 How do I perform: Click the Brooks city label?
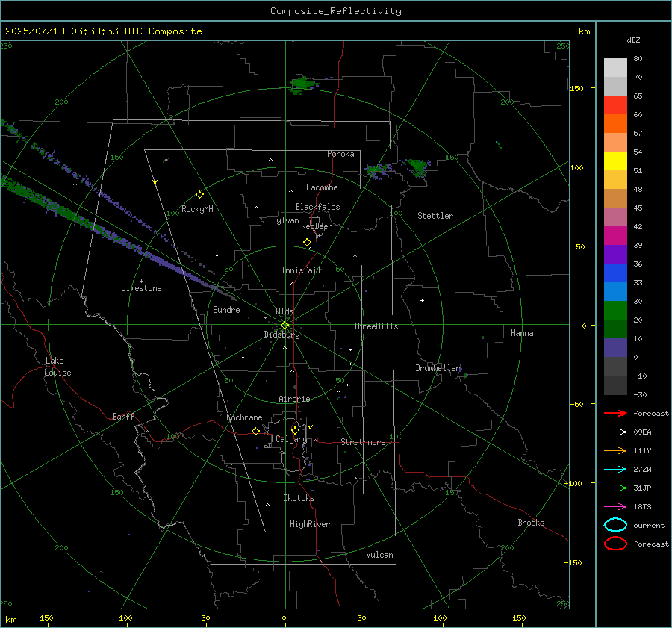pyautogui.click(x=531, y=523)
